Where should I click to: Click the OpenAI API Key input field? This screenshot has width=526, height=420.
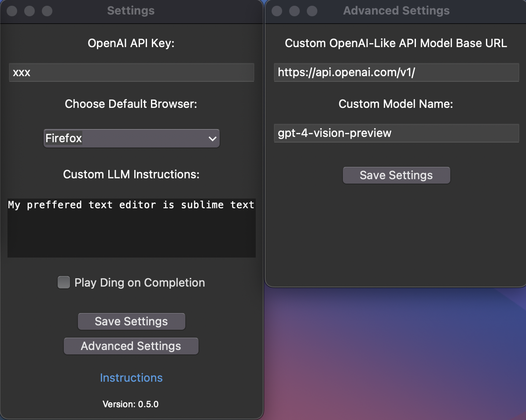(x=132, y=73)
